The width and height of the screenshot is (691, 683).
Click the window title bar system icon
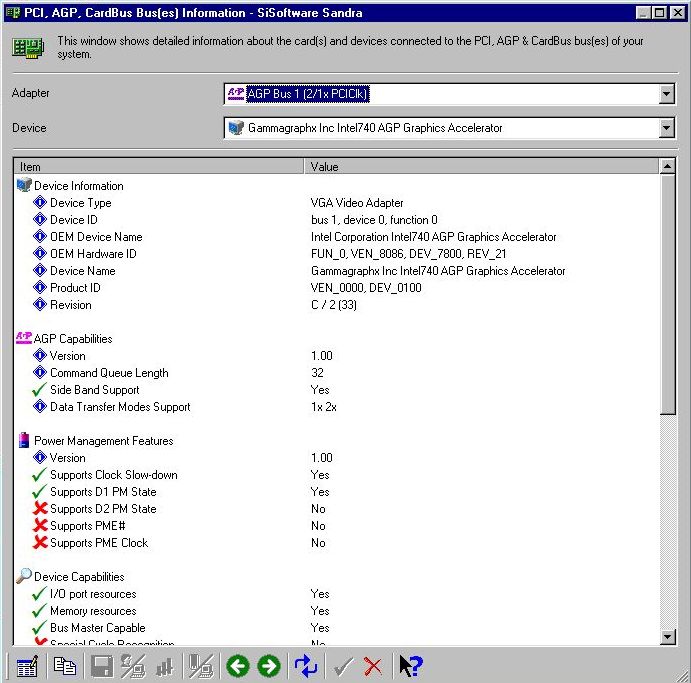pyautogui.click(x=14, y=13)
